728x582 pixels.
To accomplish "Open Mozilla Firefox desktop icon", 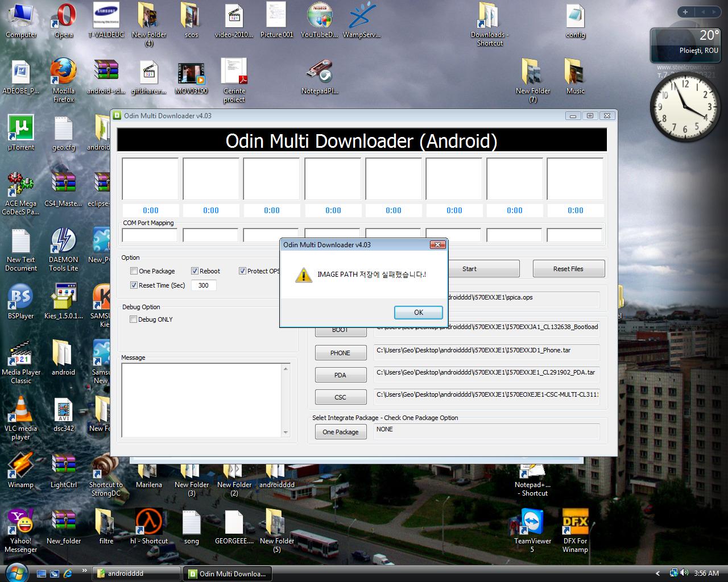I will pos(64,73).
